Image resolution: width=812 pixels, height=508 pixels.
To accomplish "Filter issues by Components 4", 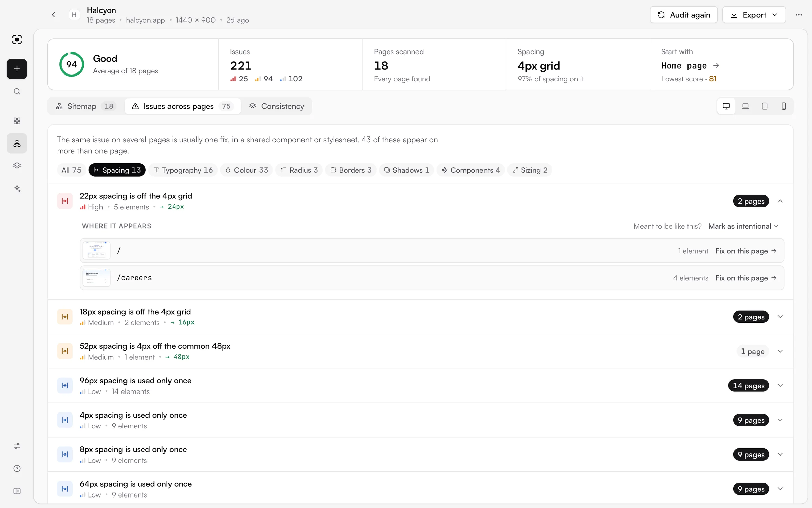I will (x=471, y=170).
